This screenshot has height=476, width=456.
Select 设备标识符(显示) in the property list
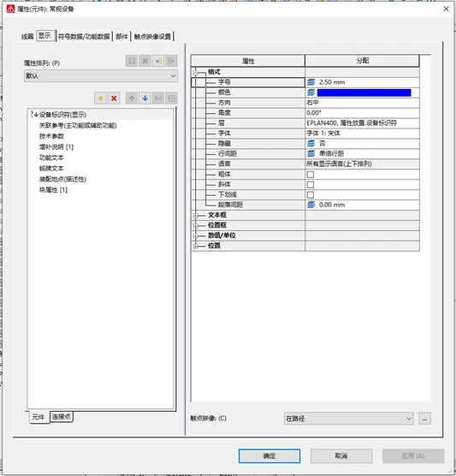(x=62, y=115)
